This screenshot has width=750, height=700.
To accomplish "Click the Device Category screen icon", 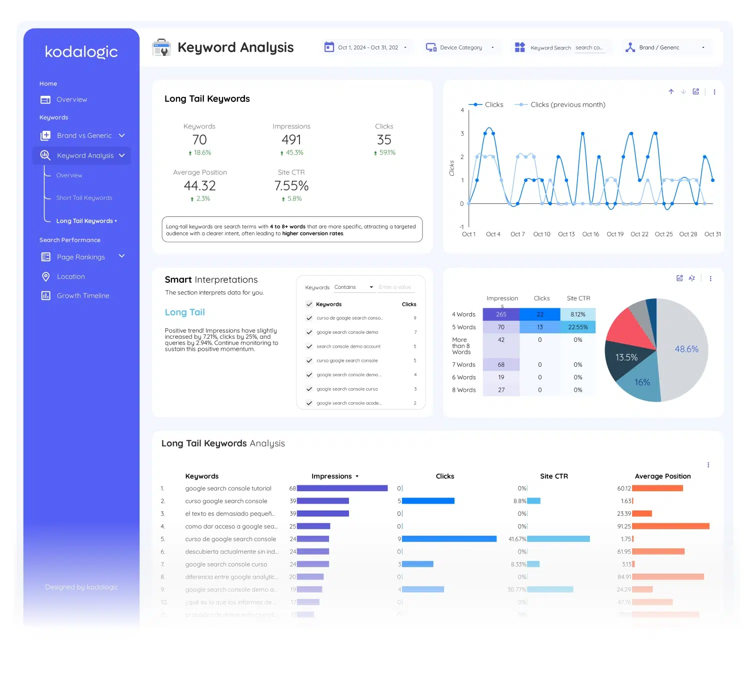I will 431,47.
